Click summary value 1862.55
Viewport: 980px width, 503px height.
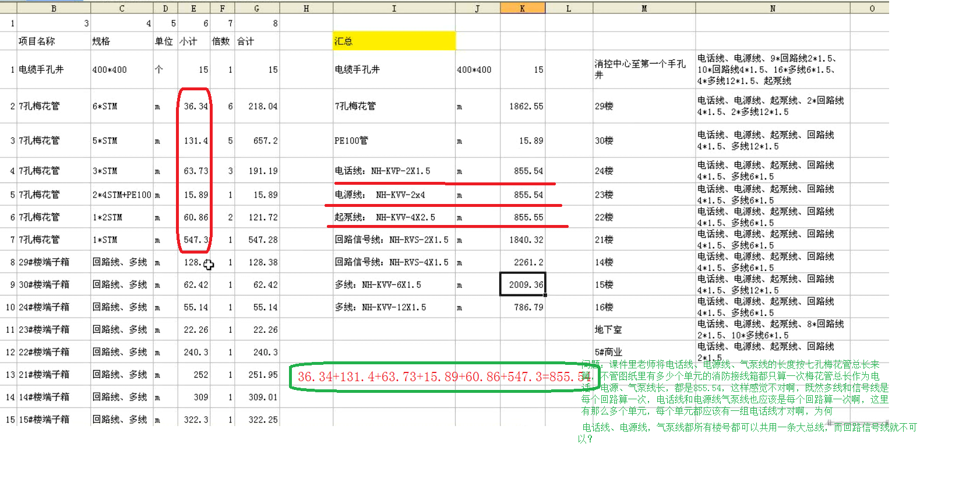tap(523, 106)
